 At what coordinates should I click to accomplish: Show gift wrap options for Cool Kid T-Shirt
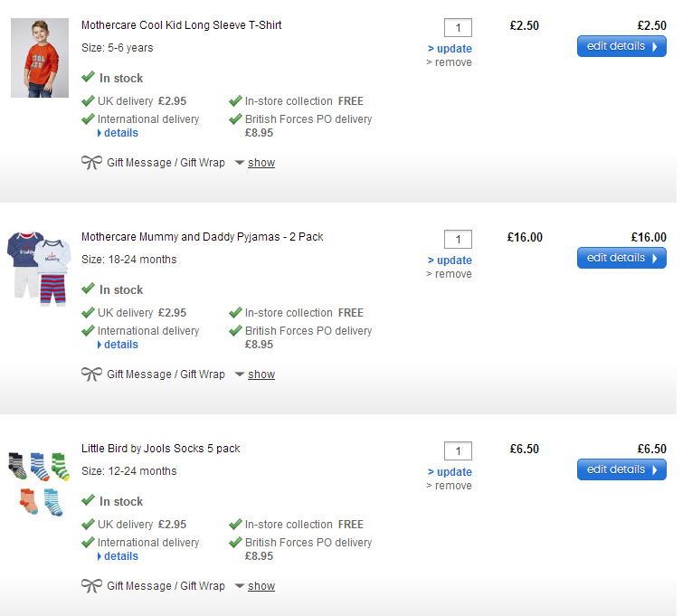pyautogui.click(x=261, y=164)
